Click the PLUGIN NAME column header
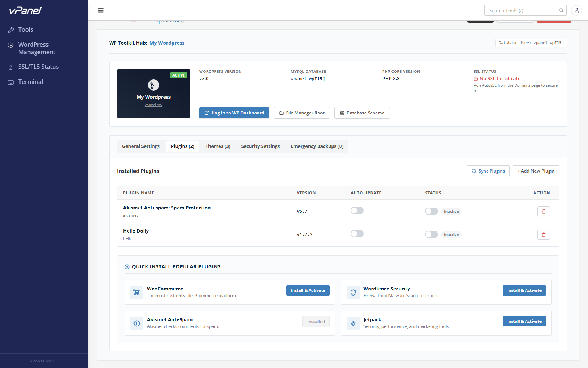The width and height of the screenshot is (588, 368). 139,193
